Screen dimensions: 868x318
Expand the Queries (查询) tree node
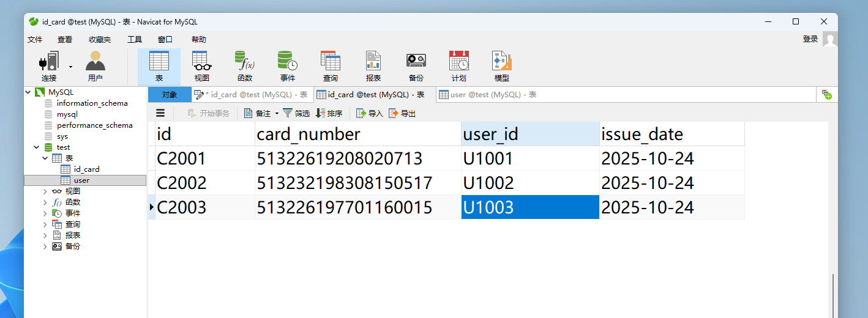tap(45, 224)
